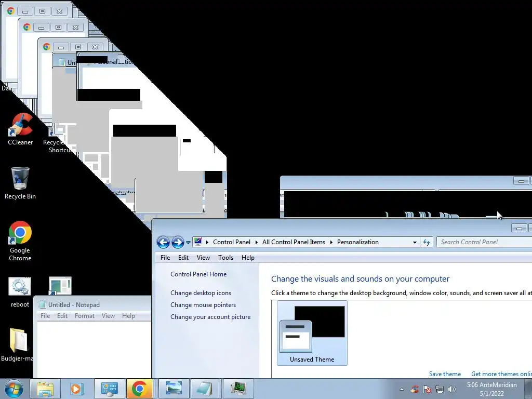The image size is (532, 399).
Task: Expand arrow after All Control Panel Items
Action: coord(331,242)
